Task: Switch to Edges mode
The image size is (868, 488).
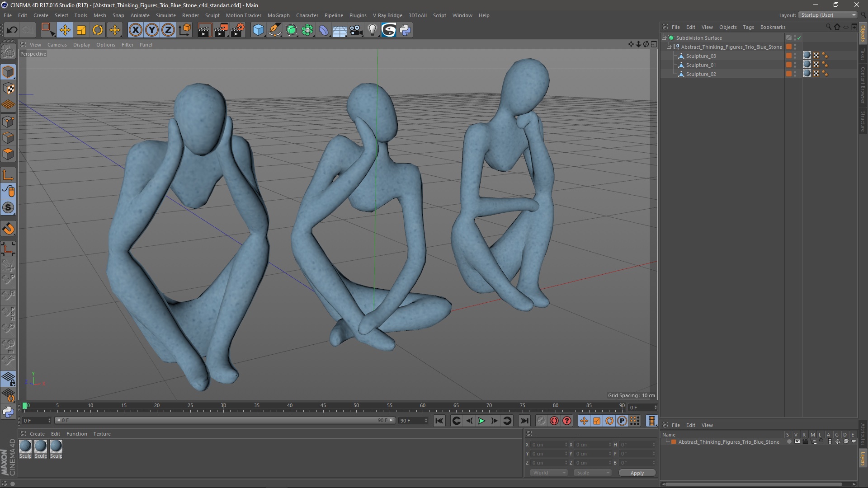Action: 8,138
